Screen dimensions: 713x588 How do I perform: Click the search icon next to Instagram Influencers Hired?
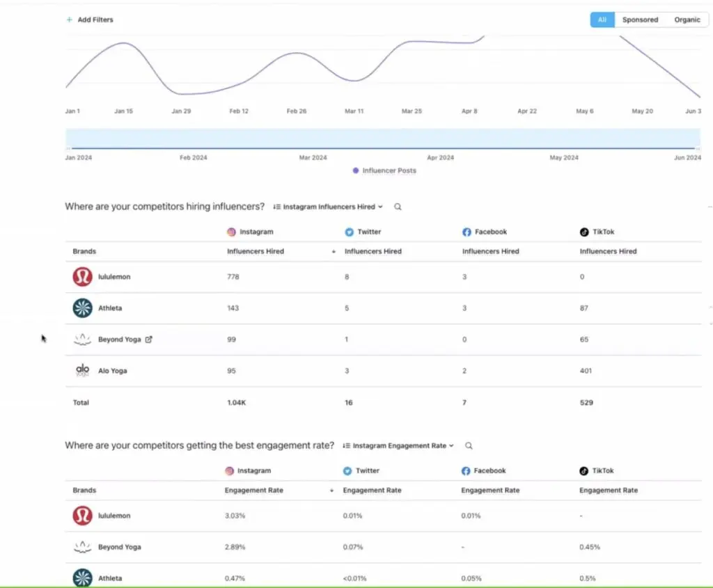coord(398,207)
